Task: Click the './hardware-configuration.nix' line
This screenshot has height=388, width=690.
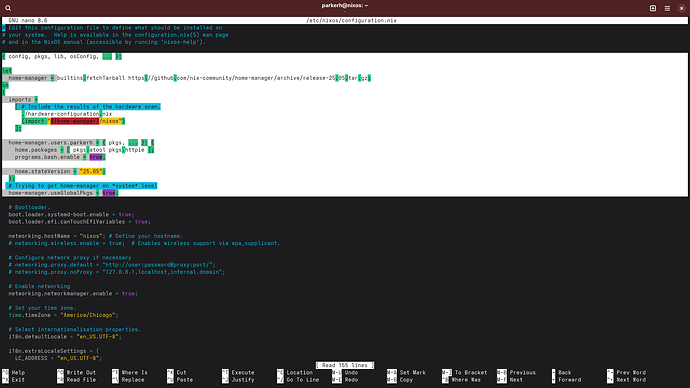Action: point(67,114)
